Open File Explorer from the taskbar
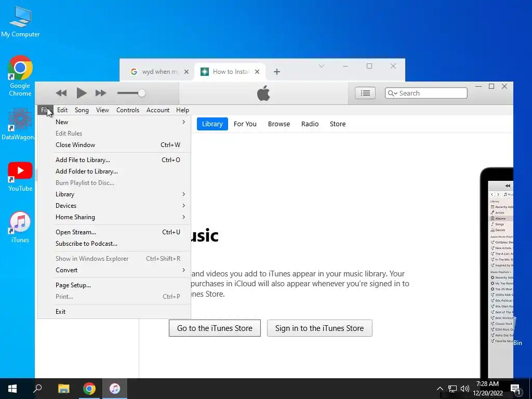The height and width of the screenshot is (399, 532). click(x=63, y=389)
